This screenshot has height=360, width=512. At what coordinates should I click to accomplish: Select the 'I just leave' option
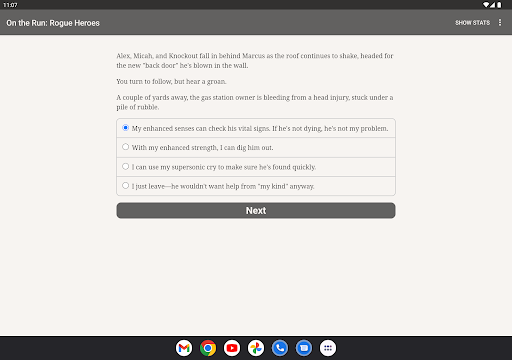click(256, 186)
